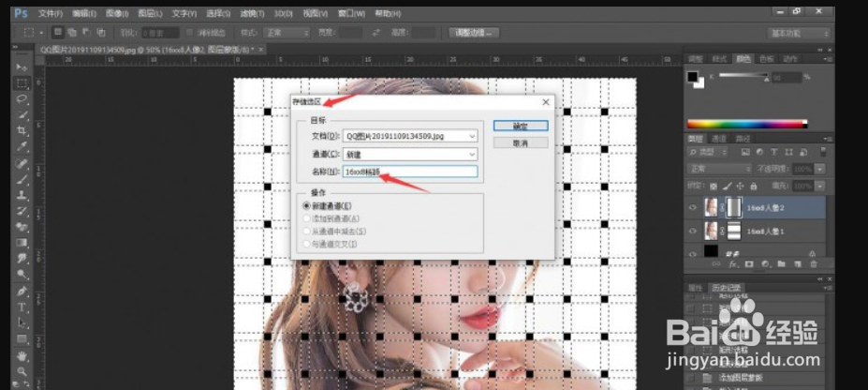This screenshot has height=390, width=868.
Task: Open the 通道 channel dropdown in dialog
Action: [410, 155]
